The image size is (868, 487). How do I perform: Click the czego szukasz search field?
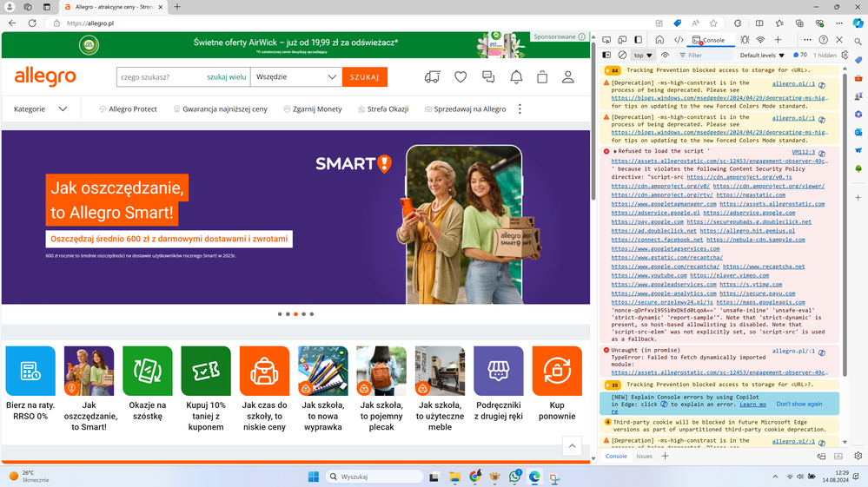click(x=161, y=77)
